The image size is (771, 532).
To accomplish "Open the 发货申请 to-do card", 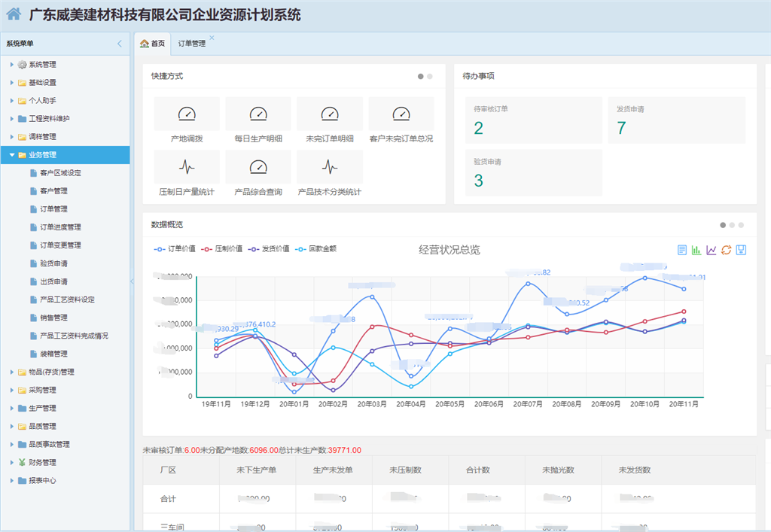I will tap(677, 120).
